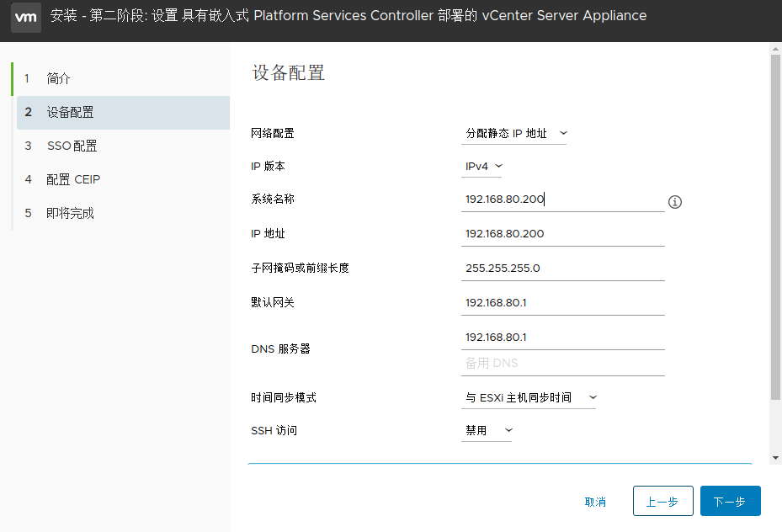Click the 系统名称 label
The image size is (782, 532).
coord(273,199)
